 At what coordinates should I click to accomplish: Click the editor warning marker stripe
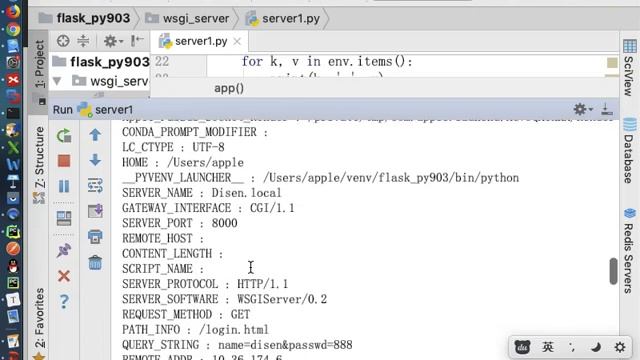[x=612, y=63]
